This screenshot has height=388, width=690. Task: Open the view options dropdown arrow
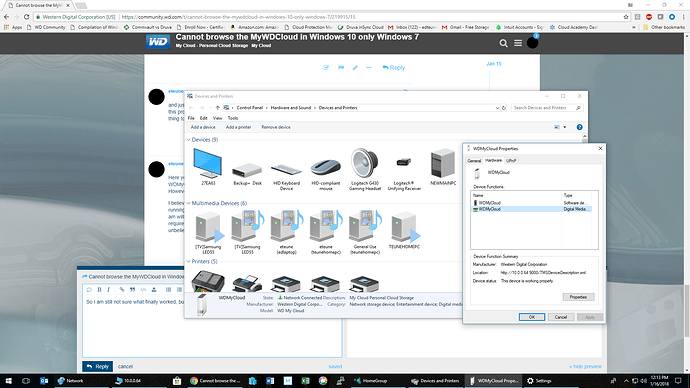pos(565,127)
